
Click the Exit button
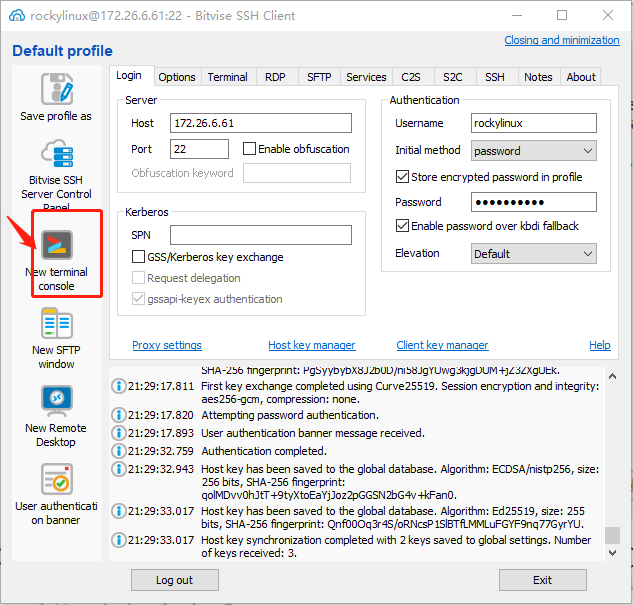pos(543,580)
